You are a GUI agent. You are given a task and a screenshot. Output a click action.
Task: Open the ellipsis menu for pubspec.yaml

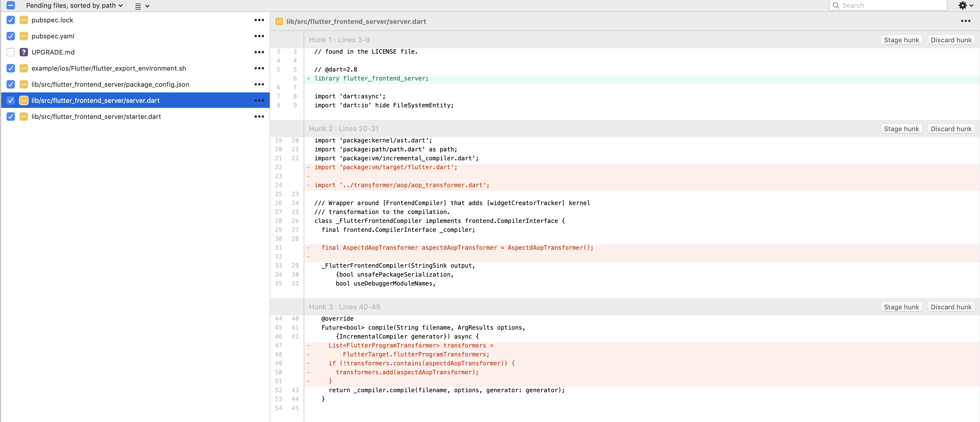point(259,36)
